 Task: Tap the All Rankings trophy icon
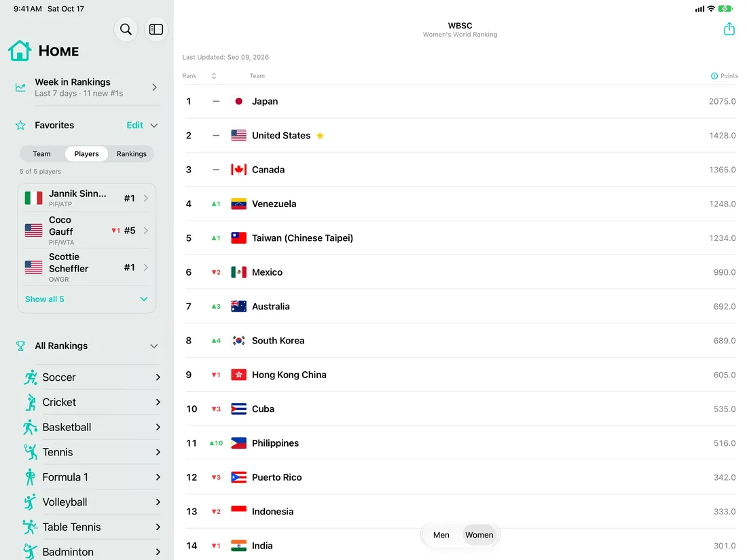(20, 346)
